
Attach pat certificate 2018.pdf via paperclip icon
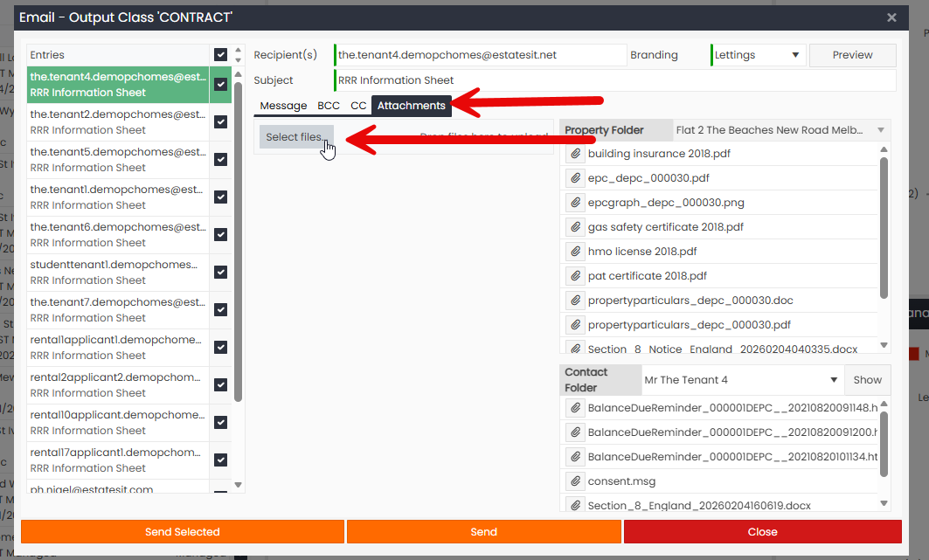tap(575, 276)
